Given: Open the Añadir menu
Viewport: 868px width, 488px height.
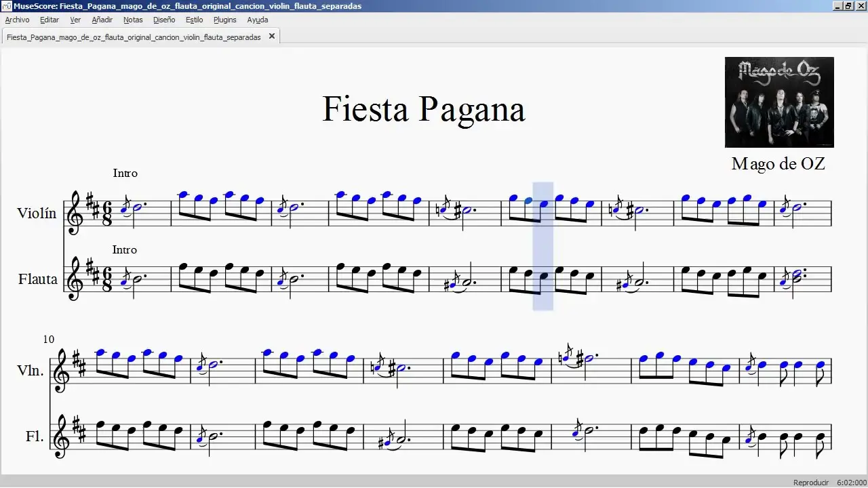Looking at the screenshot, I should click(102, 20).
